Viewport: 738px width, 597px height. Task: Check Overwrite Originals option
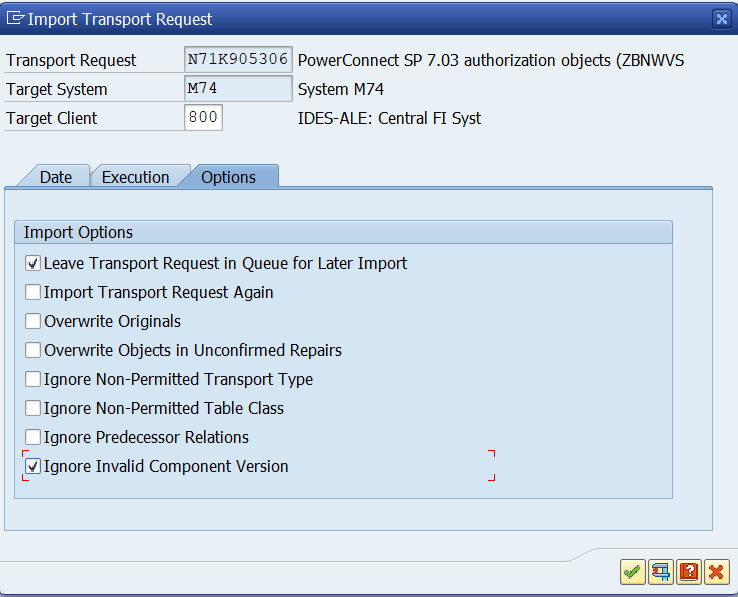34,322
